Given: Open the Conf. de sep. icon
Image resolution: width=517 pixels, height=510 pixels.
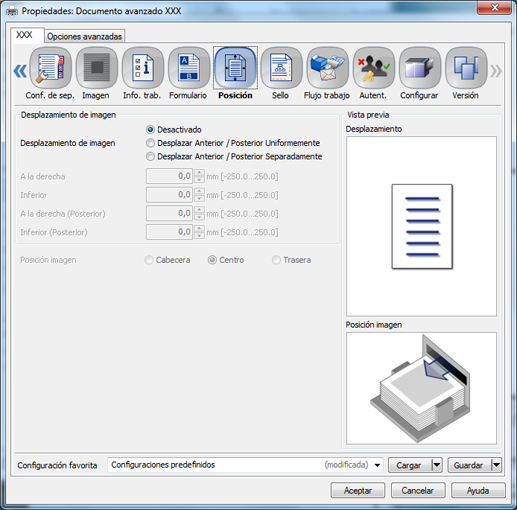Looking at the screenshot, I should pos(50,68).
